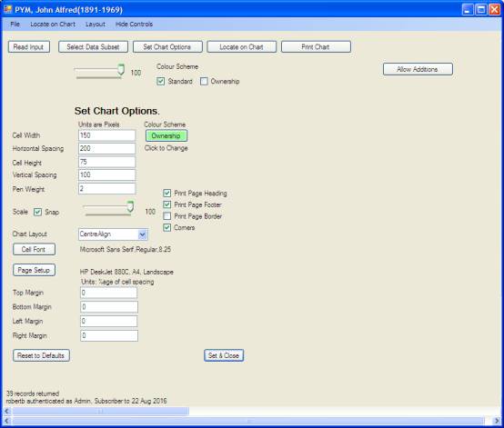Select Hide Controls in menu bar

point(134,25)
